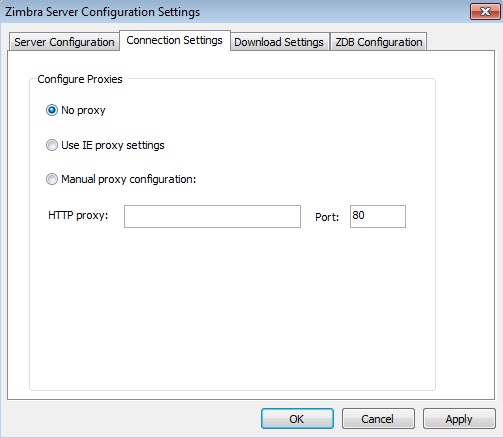Focus the Port field containing 80
Viewport: 503px width, 438px height.
(x=378, y=216)
